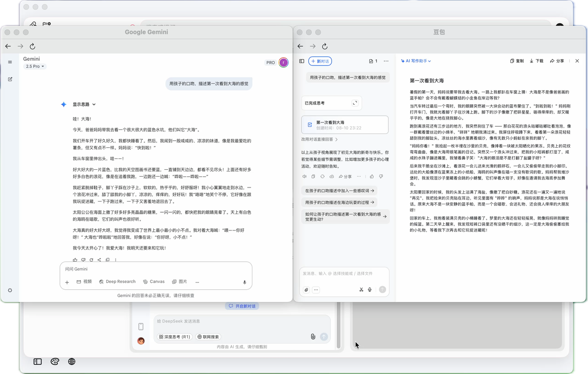The width and height of the screenshot is (588, 374).
Task: Copy the Gemini response
Action: coord(108,260)
